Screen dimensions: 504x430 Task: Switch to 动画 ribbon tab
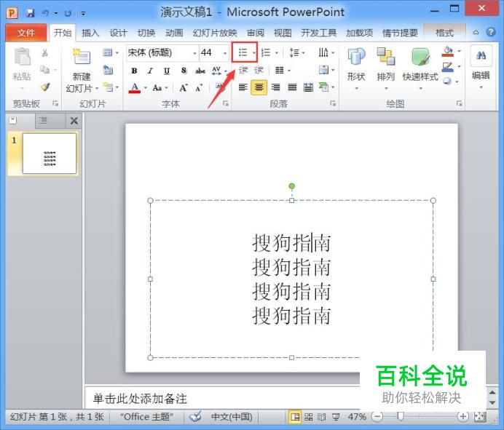pos(174,33)
